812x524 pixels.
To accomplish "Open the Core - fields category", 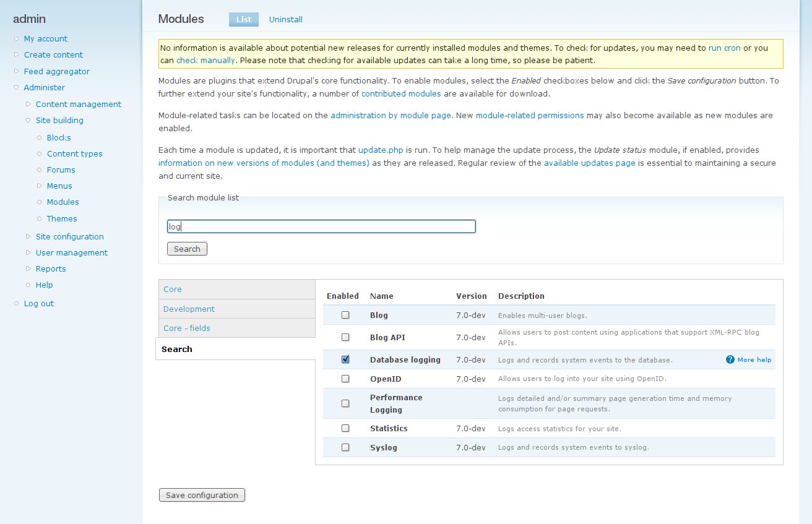I will click(186, 328).
